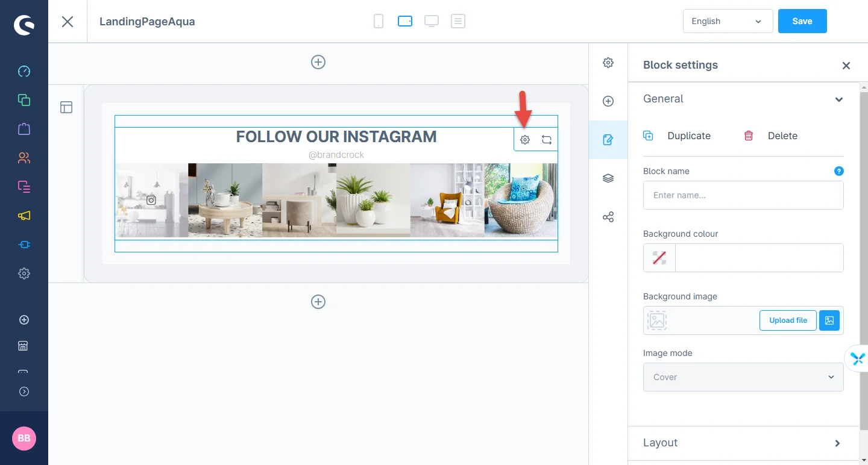Switch to form view mode
Image resolution: width=868 pixels, height=465 pixels.
point(458,22)
